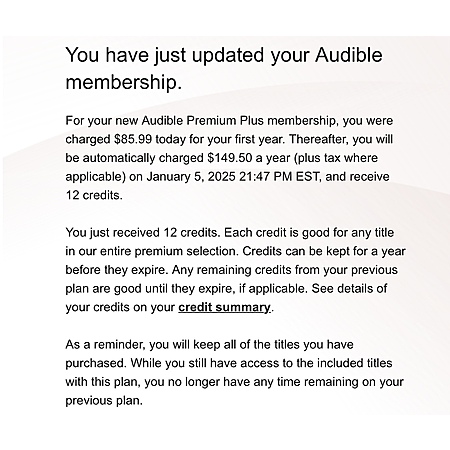
Task: Open the credit summary link
Action: pyautogui.click(x=224, y=307)
